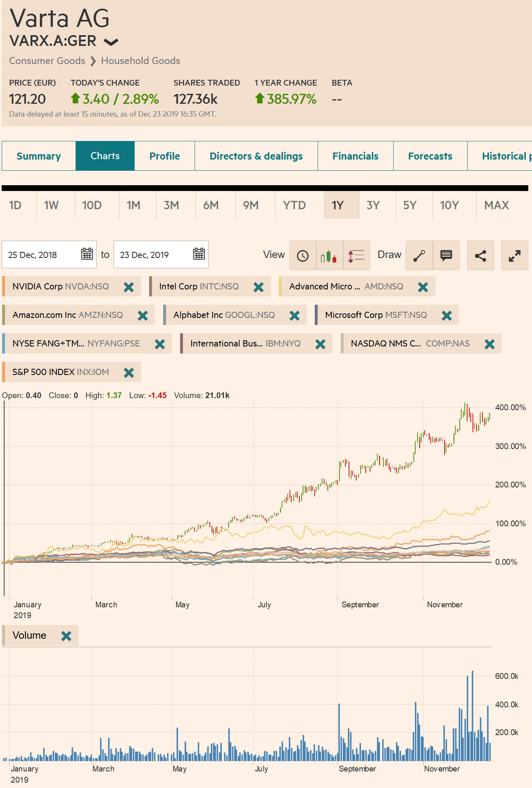Remove the Volume indicator panel
This screenshot has height=788, width=532.
pyautogui.click(x=66, y=636)
